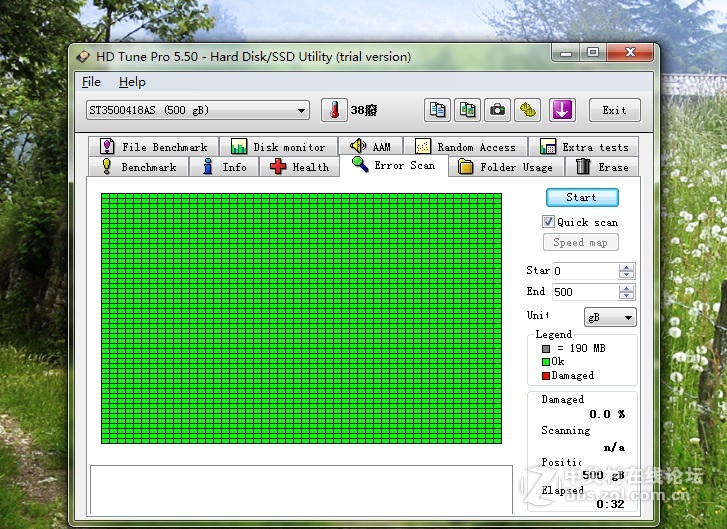Click the purple download arrow icon

click(562, 110)
